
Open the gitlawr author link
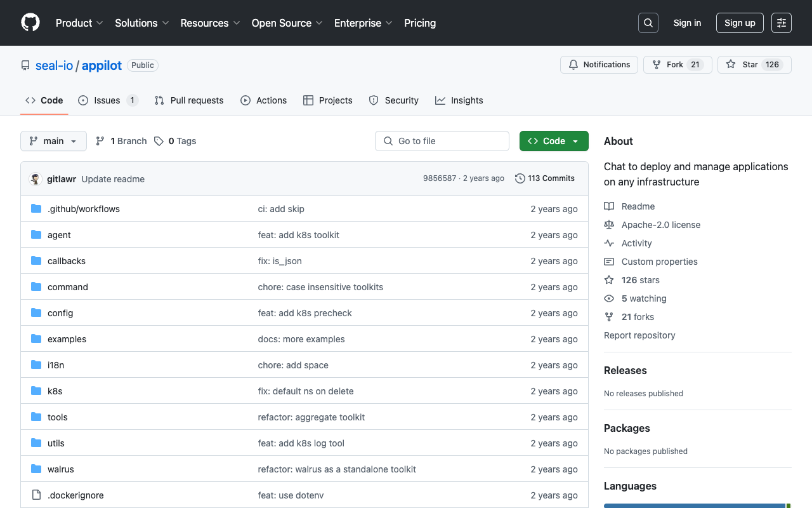[62, 179]
